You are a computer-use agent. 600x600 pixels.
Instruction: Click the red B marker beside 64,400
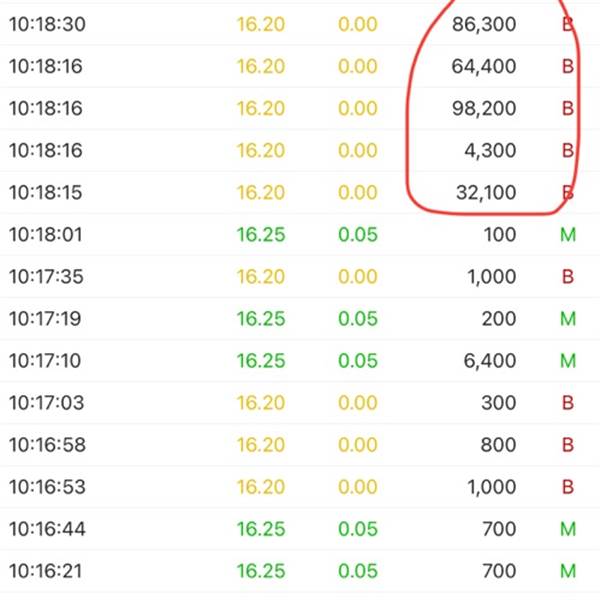[568, 66]
